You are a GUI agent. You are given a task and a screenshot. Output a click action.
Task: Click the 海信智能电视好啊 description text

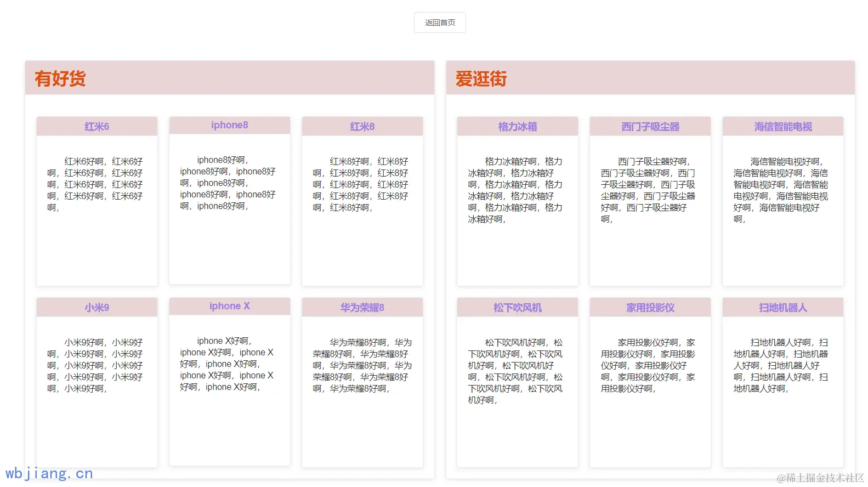(x=781, y=190)
